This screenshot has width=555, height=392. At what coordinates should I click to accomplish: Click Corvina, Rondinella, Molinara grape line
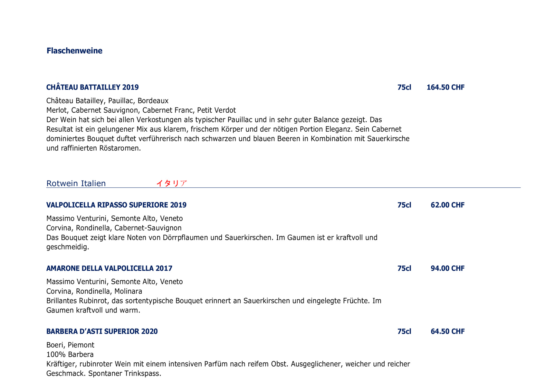coord(94,291)
